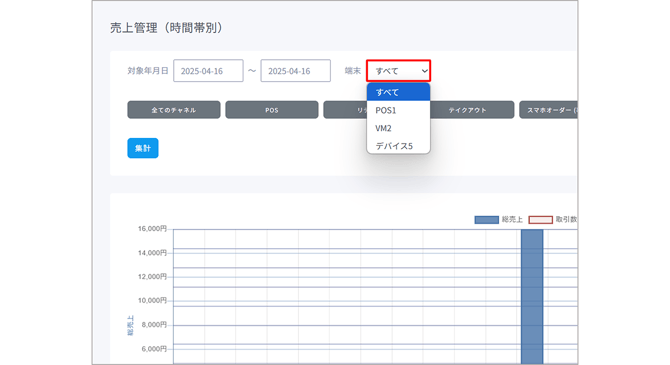670x365 pixels.
Task: Click the 取引数 legend label text
Action: click(x=566, y=220)
